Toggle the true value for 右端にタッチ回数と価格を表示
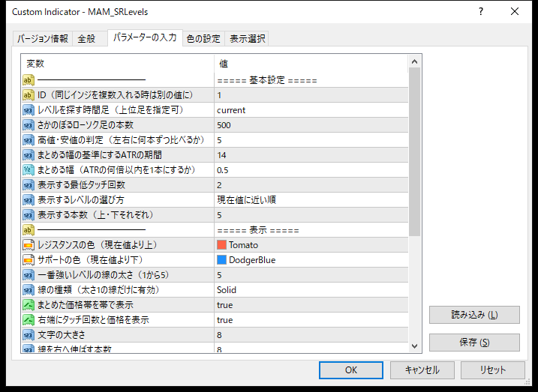538x392 pixels. click(x=311, y=320)
